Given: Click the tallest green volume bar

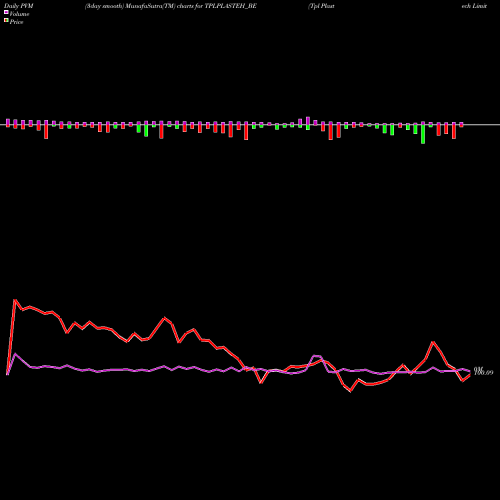Looking at the screenshot, I should point(423,133).
